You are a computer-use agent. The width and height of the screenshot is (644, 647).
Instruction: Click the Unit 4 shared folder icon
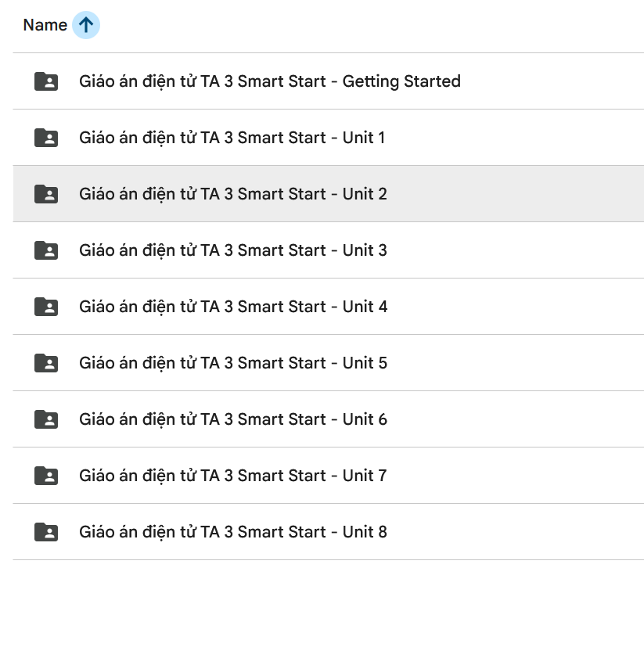tap(47, 307)
